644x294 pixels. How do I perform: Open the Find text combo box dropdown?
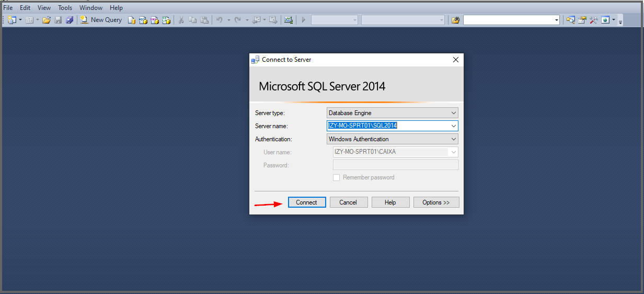pyautogui.click(x=556, y=20)
